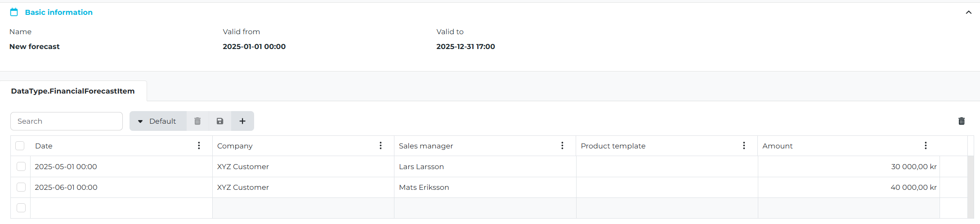Image resolution: width=980 pixels, height=224 pixels.
Task: Open the Sales manager column options menu
Action: pyautogui.click(x=562, y=146)
